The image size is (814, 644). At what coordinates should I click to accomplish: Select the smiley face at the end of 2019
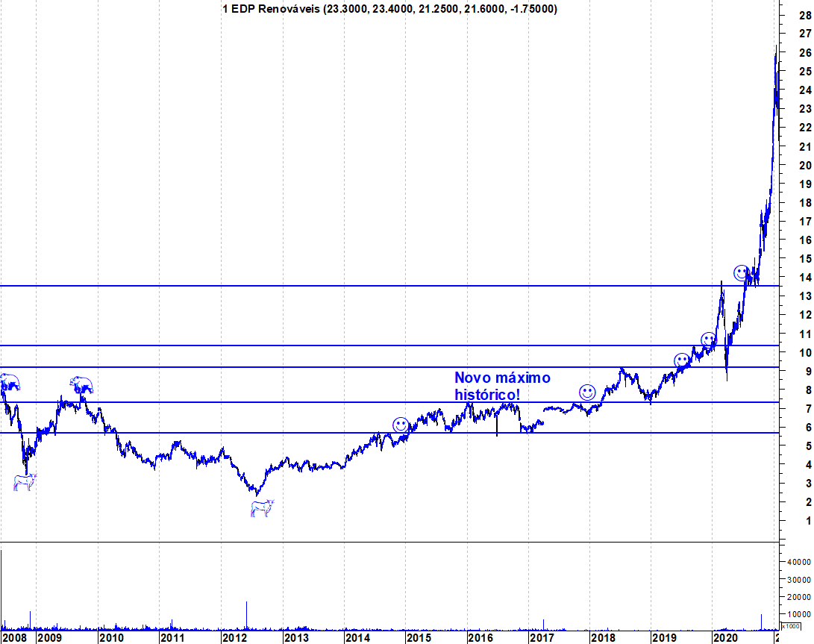(x=709, y=341)
